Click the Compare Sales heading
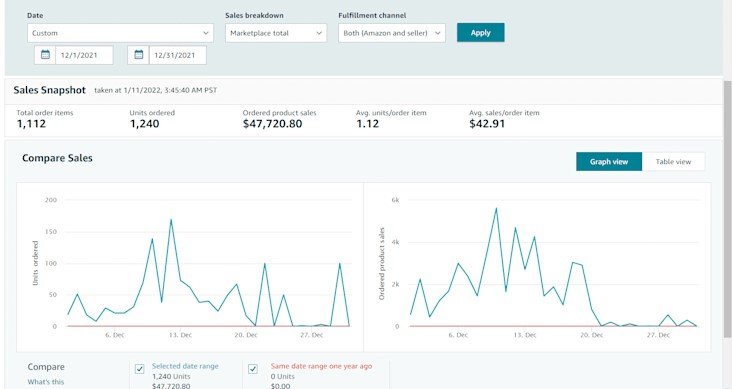This screenshot has width=733, height=389. click(57, 158)
